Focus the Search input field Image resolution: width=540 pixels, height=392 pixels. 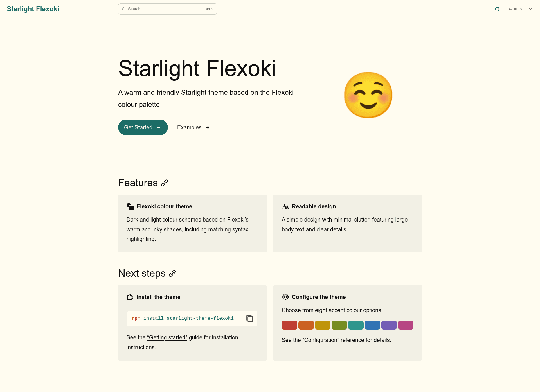point(168,9)
